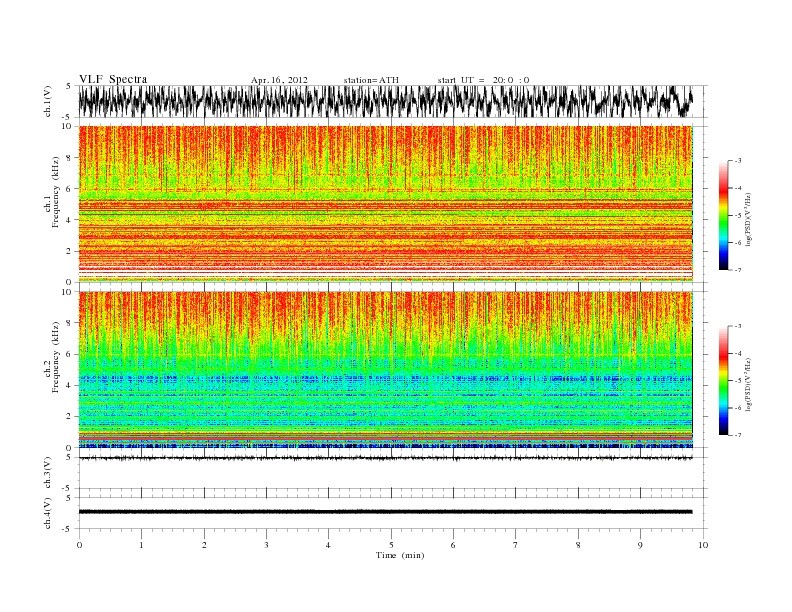Image resolution: width=792 pixels, height=612 pixels.
Task: Click the ch.2 spectrogram '8' kHz tick label
Action: (x=70, y=323)
